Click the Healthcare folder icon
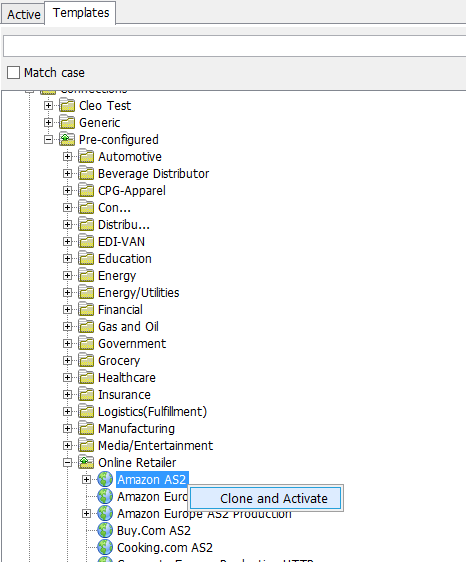The height and width of the screenshot is (562, 466). click(x=86, y=377)
